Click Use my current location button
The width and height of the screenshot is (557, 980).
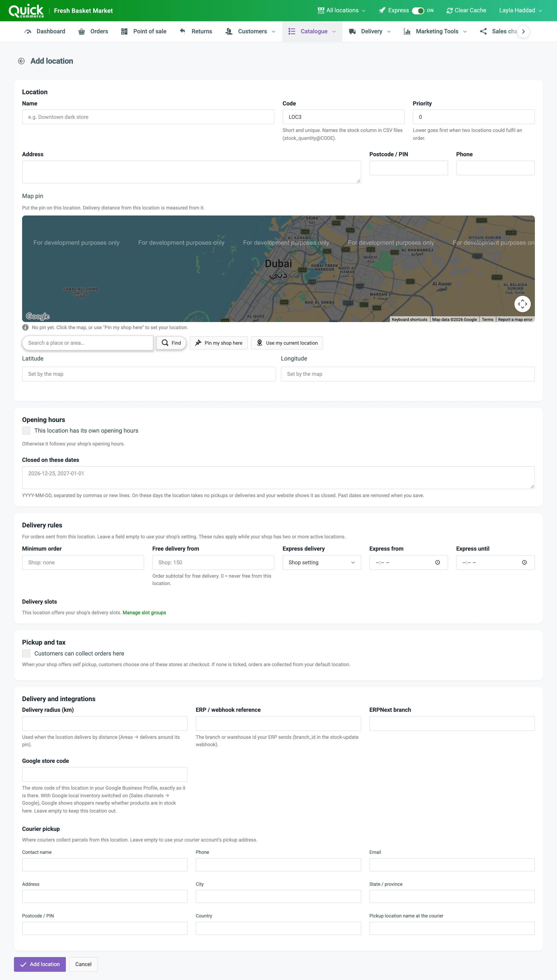click(287, 343)
